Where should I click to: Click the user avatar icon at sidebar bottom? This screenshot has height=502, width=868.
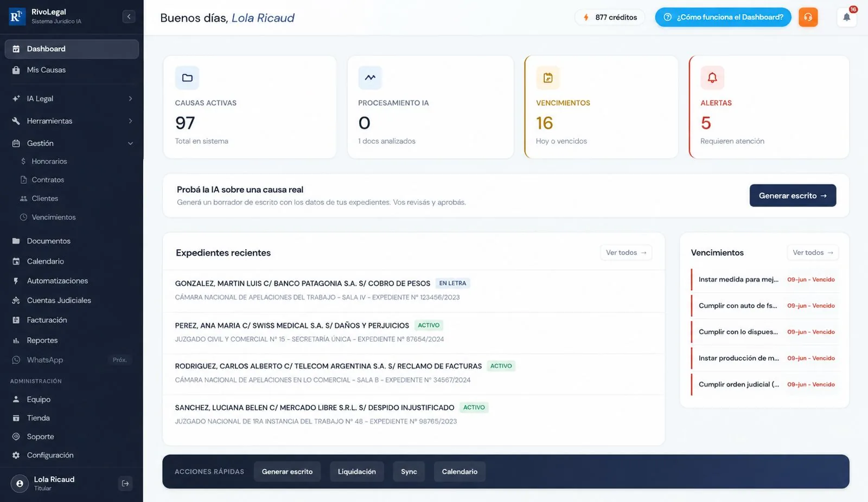click(20, 484)
